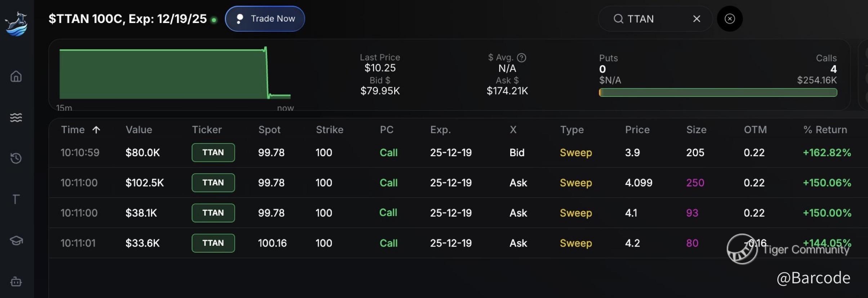This screenshot has width=868, height=298.
Task: Sort by the % Return column header
Action: click(825, 130)
